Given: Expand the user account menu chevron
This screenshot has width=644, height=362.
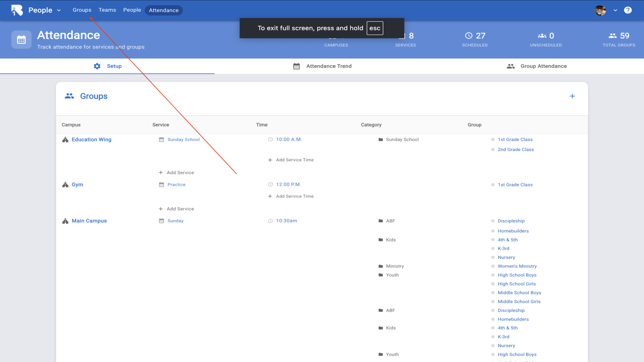Looking at the screenshot, I should coord(615,10).
